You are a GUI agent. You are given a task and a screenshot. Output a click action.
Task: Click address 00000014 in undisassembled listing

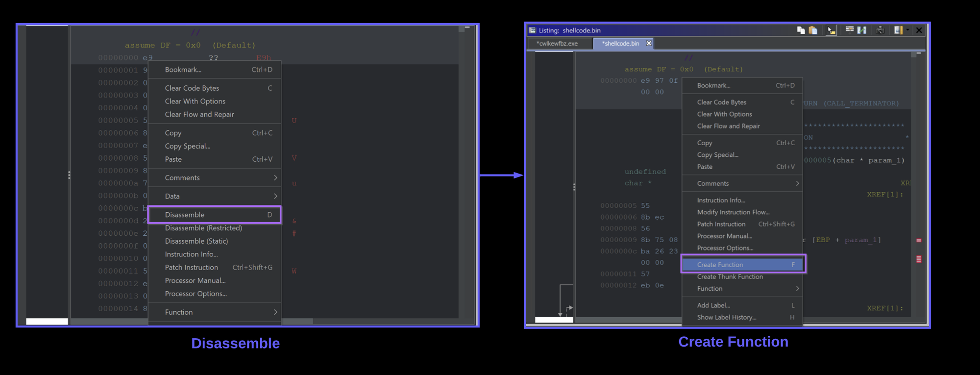point(118,308)
